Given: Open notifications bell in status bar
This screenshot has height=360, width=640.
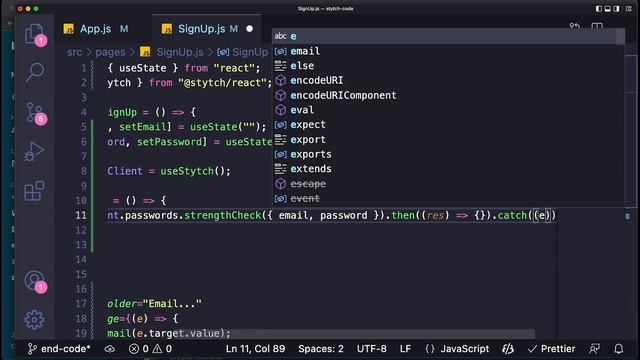Looking at the screenshot, I should 619,349.
